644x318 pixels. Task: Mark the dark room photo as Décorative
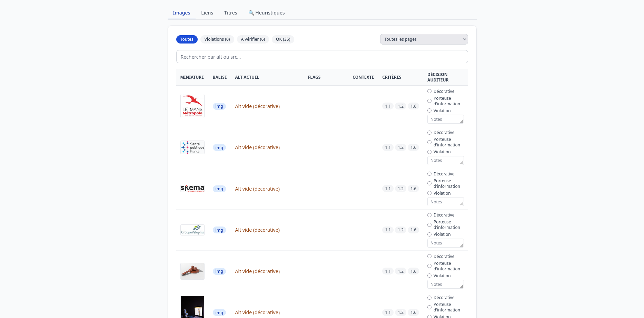pos(429,298)
